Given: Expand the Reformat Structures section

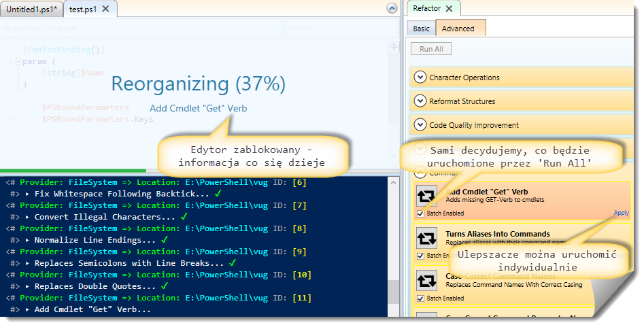Looking at the screenshot, I should [420, 101].
